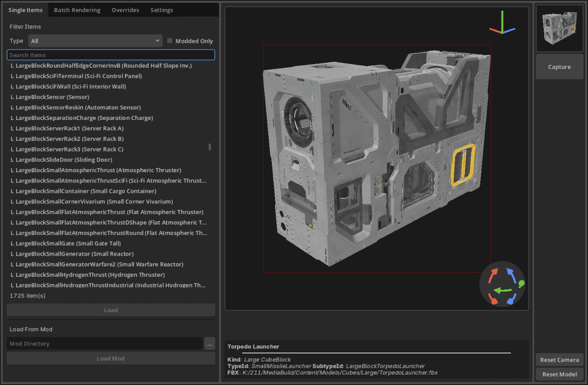Select LargeBlockSmallGenerator (Small Reactor)
This screenshot has width=588, height=385.
72,254
